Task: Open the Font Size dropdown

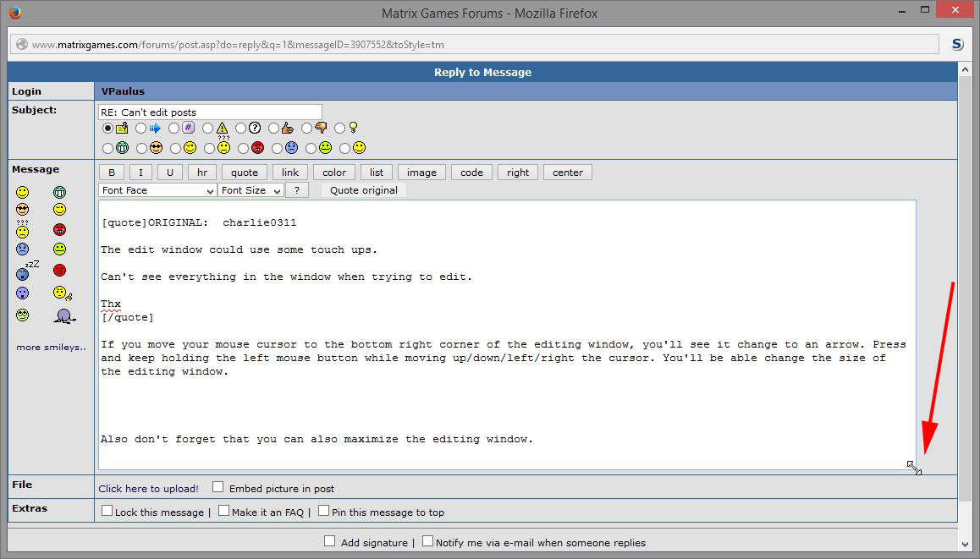Action: click(251, 190)
